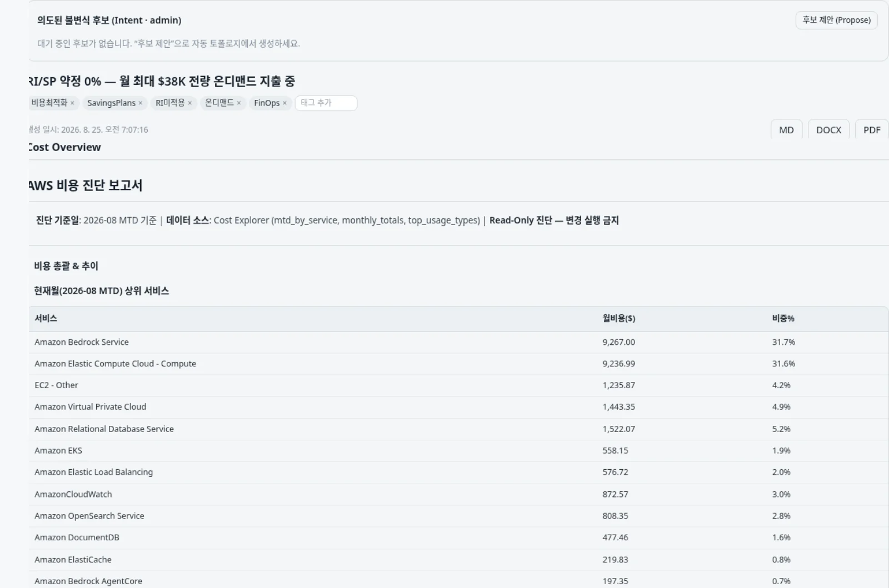Viewport: 889px width, 588px height.
Task: Select the Amazon Bedrock AgentCore service name
Action: pos(88,581)
